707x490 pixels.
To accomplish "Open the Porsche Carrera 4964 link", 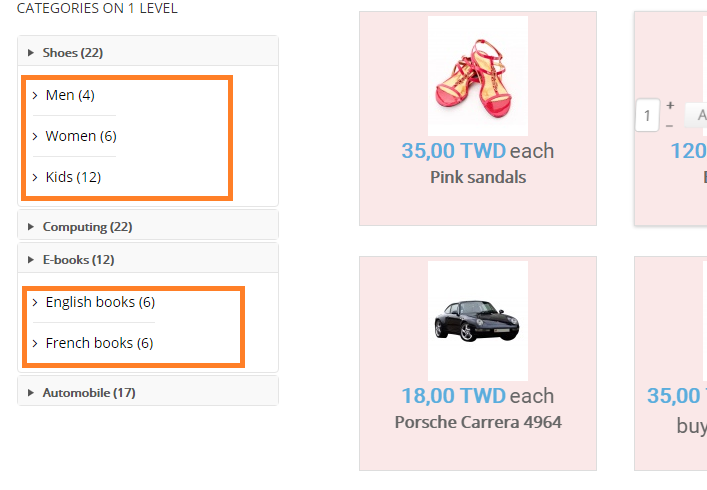I will pos(478,422).
